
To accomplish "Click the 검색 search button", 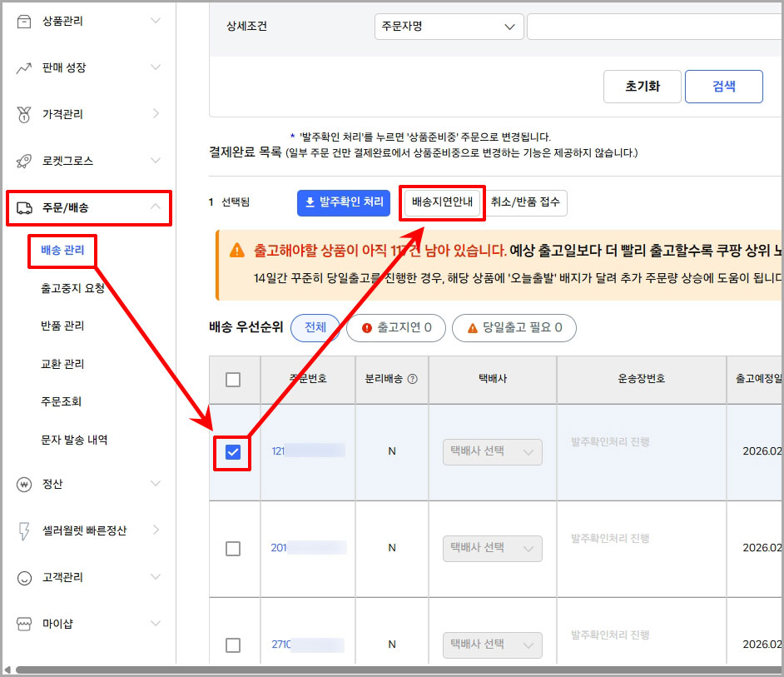I will [x=723, y=87].
